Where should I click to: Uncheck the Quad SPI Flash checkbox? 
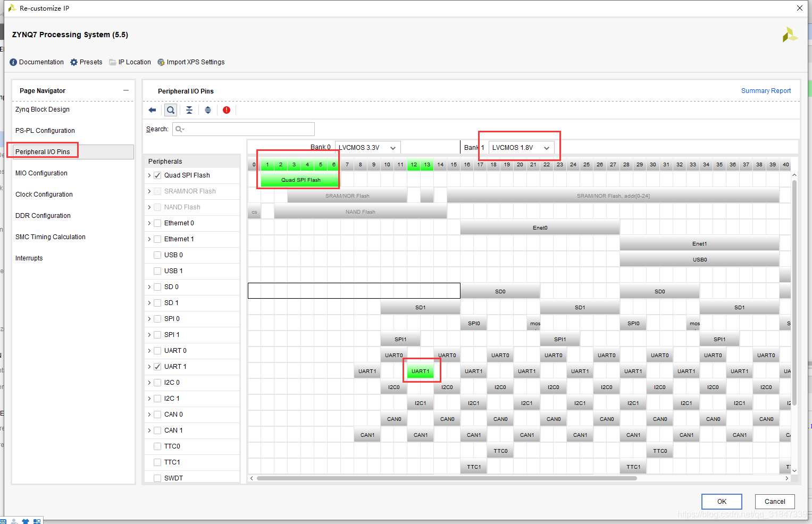[157, 175]
